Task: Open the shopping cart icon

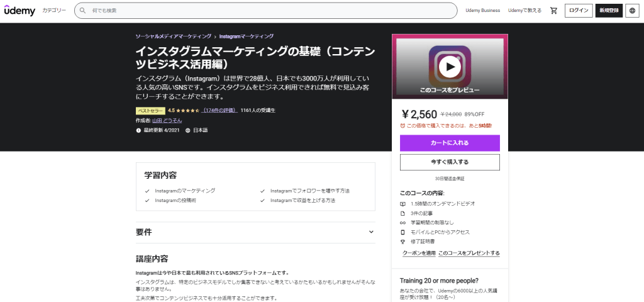Action: coord(553,11)
